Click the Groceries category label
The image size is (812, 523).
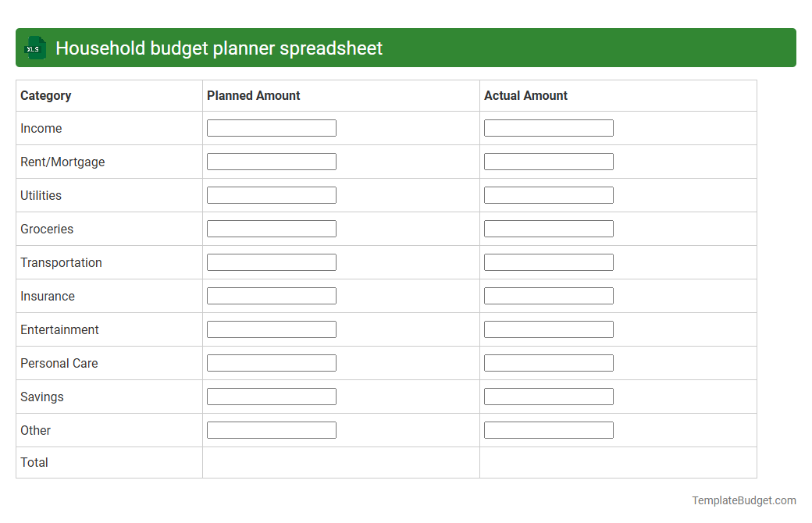pos(47,229)
